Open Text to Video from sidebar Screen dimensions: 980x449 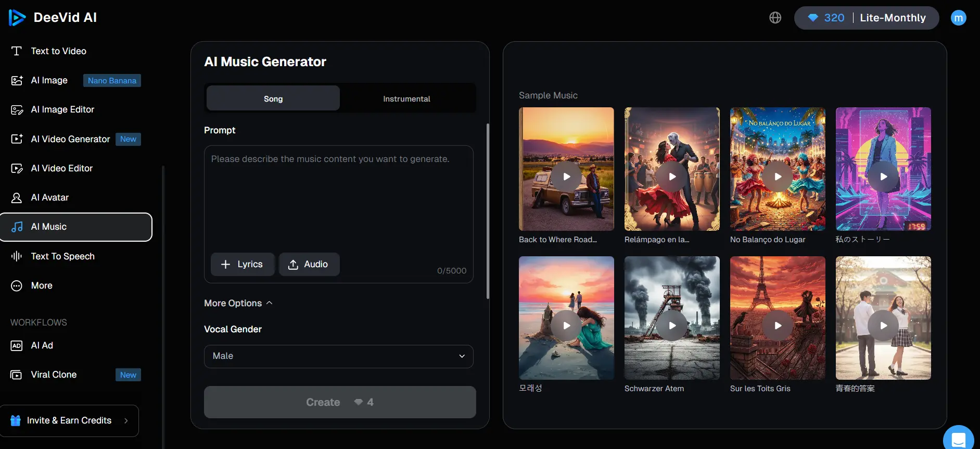(59, 51)
